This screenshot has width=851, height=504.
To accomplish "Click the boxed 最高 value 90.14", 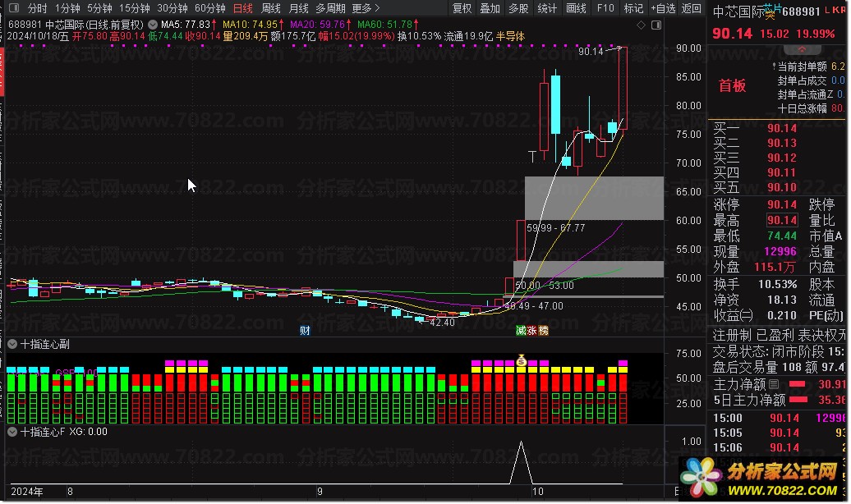I will click(781, 220).
